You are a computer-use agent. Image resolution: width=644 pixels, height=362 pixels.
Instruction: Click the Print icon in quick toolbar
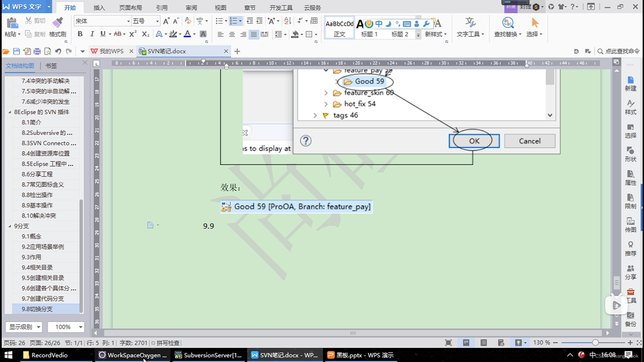pyautogui.click(x=37, y=51)
